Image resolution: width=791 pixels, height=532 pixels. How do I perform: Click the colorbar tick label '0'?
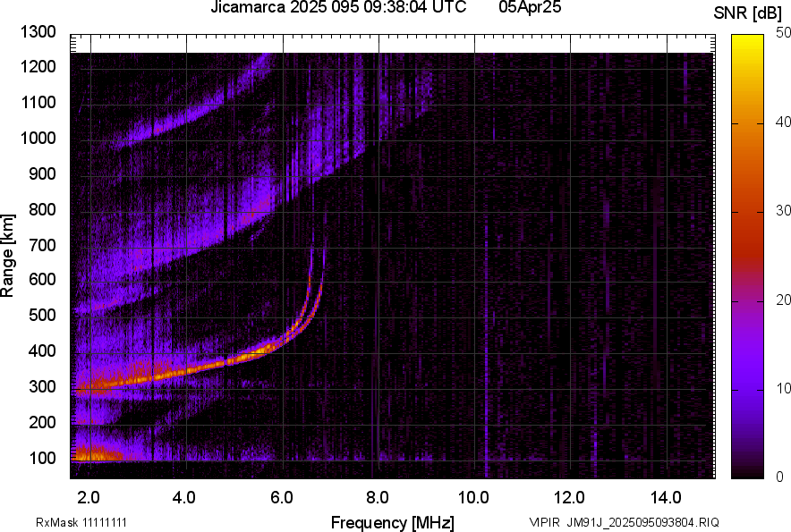coord(780,477)
